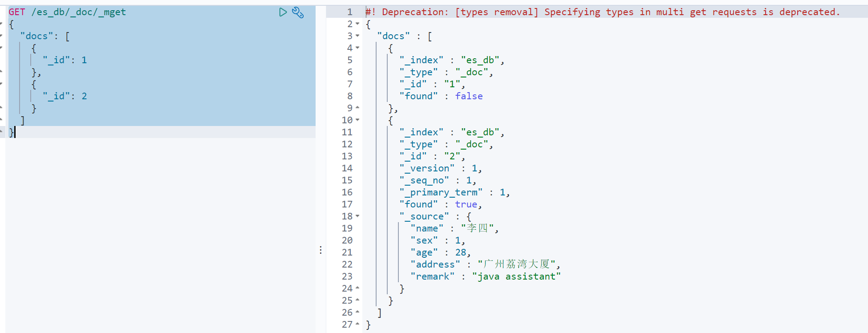This screenshot has width=868, height=333.
Task: Toggle fold marker at response line 24
Action: [357, 288]
